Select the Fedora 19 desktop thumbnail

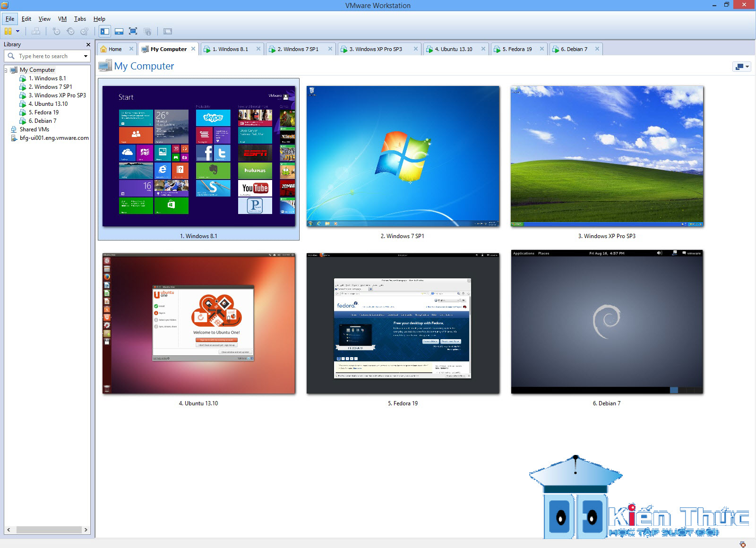coord(403,323)
